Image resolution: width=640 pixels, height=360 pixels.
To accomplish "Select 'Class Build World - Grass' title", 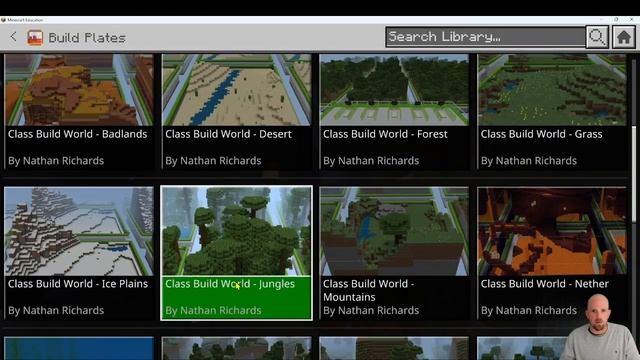I will (542, 134).
